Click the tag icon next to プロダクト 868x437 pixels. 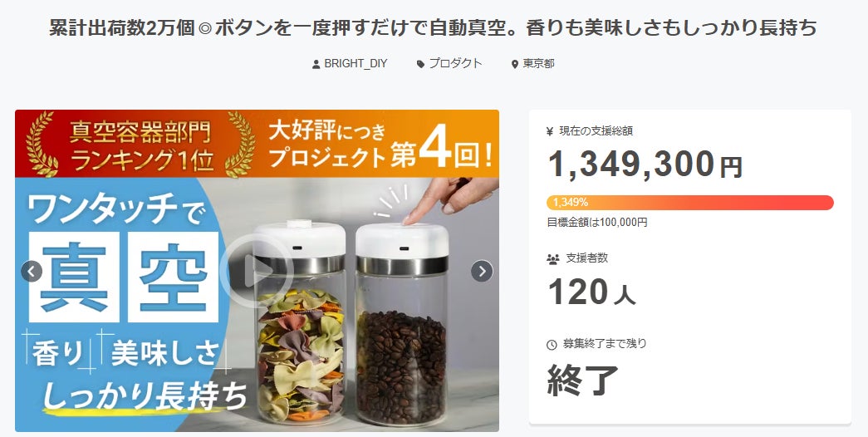tap(421, 64)
